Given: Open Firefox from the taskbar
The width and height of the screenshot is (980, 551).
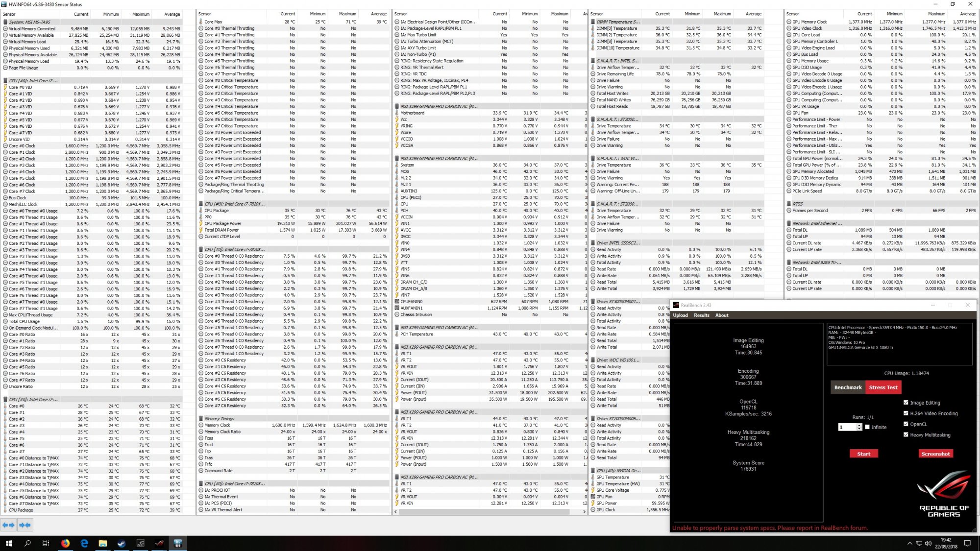Looking at the screenshot, I should (x=65, y=543).
